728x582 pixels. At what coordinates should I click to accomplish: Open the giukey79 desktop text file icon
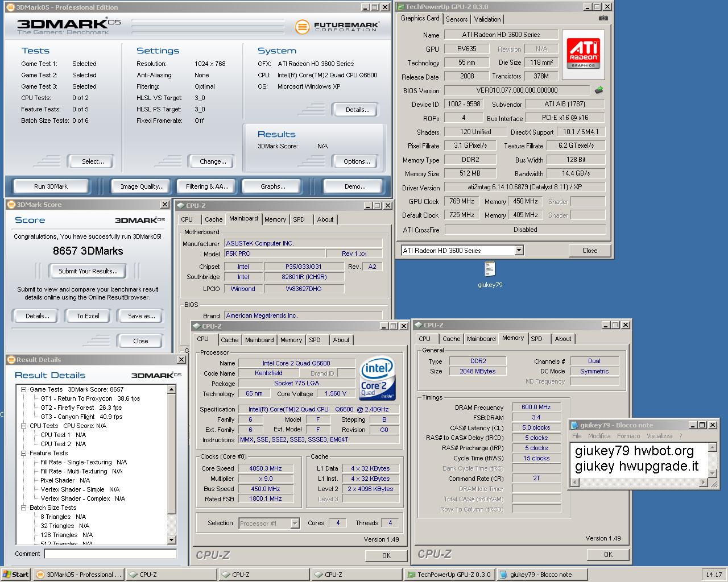click(x=490, y=269)
